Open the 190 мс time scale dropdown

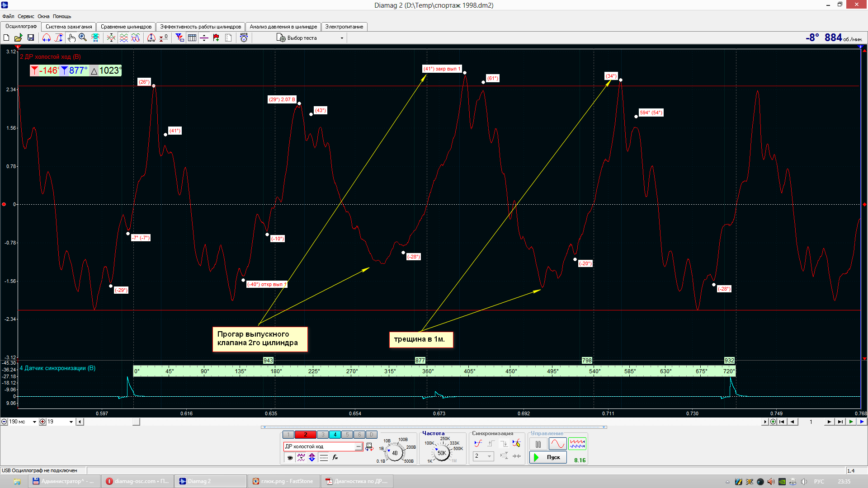(x=34, y=422)
